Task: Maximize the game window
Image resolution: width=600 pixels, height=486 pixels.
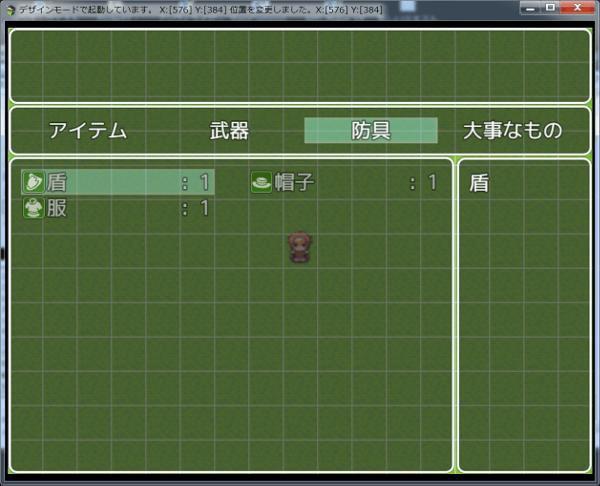Action: (550, 8)
